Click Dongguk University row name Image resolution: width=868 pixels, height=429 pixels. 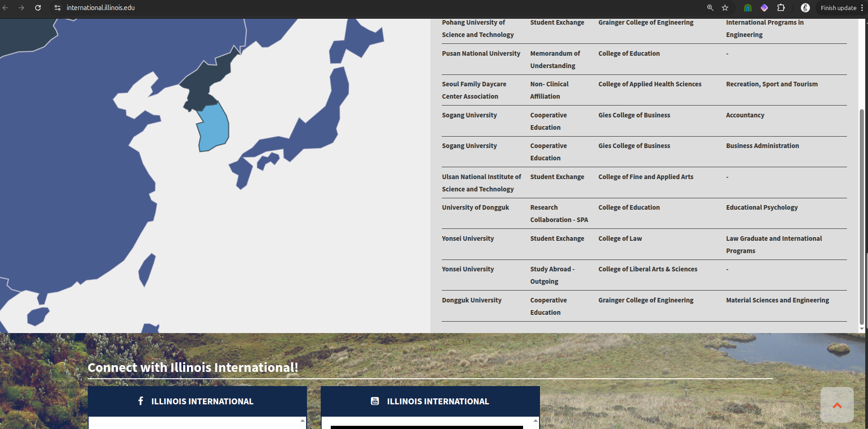click(x=472, y=300)
